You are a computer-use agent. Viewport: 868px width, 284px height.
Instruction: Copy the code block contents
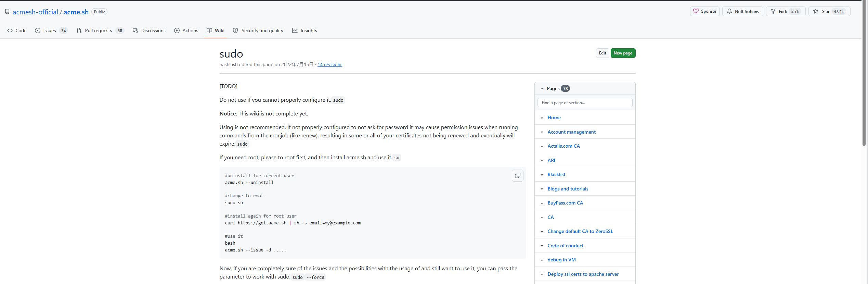coord(518,175)
